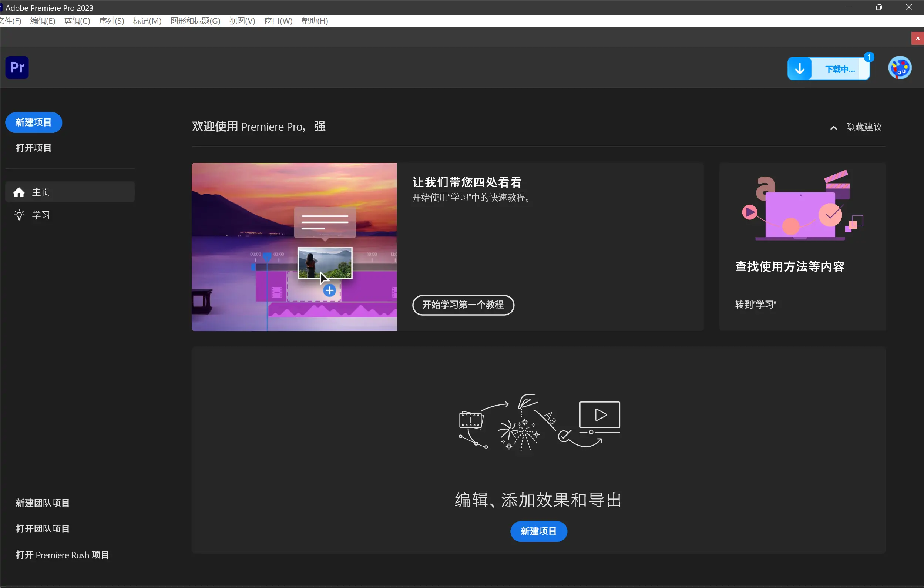Click 打开 Premiere Rush 项目 link
This screenshot has width=924, height=588.
(x=62, y=555)
